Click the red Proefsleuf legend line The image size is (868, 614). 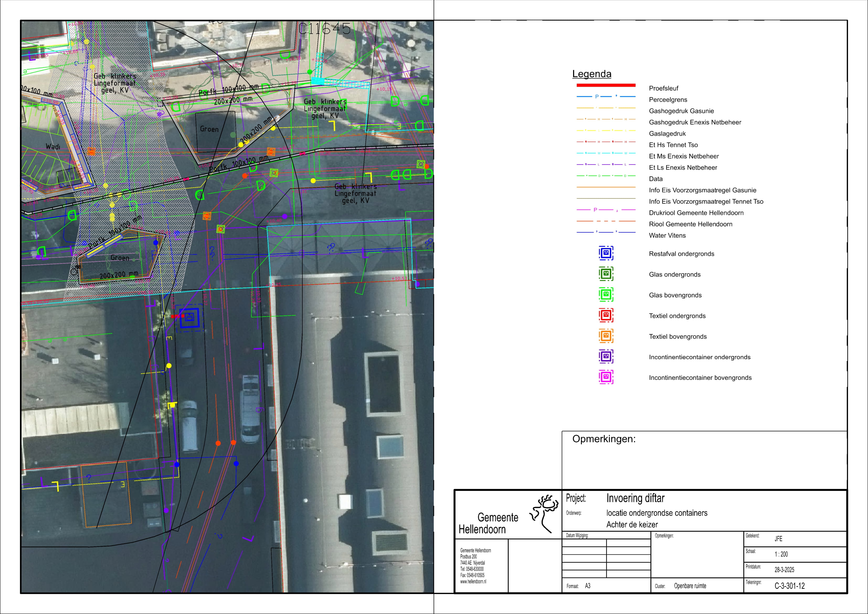pyautogui.click(x=606, y=85)
